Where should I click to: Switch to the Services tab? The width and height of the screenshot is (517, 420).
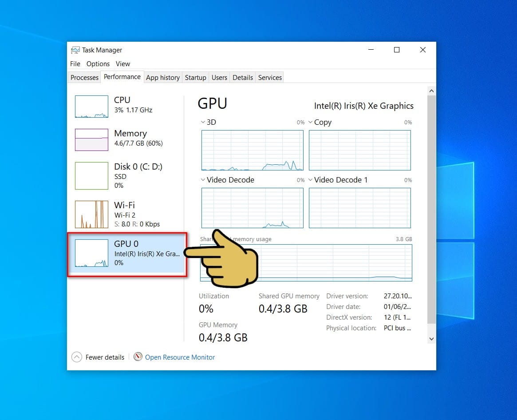270,78
